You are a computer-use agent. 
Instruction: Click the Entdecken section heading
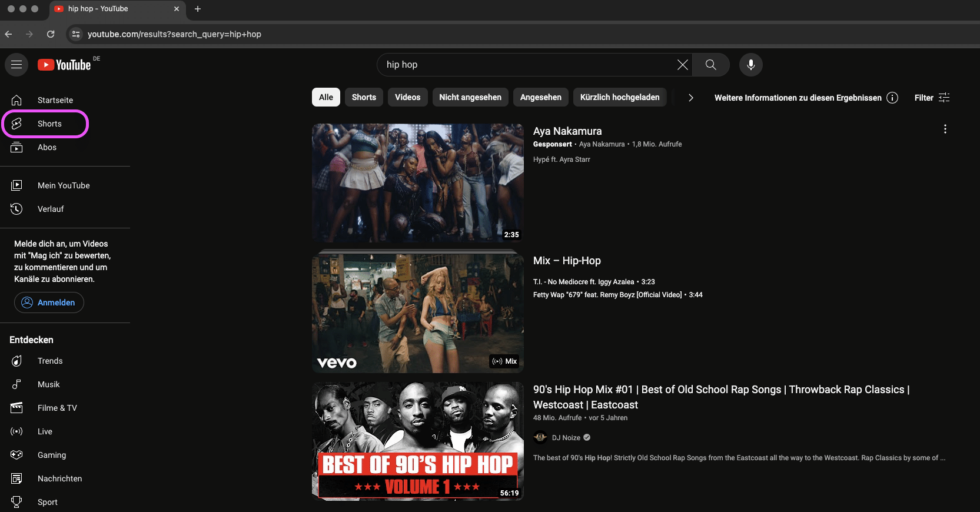pyautogui.click(x=31, y=340)
